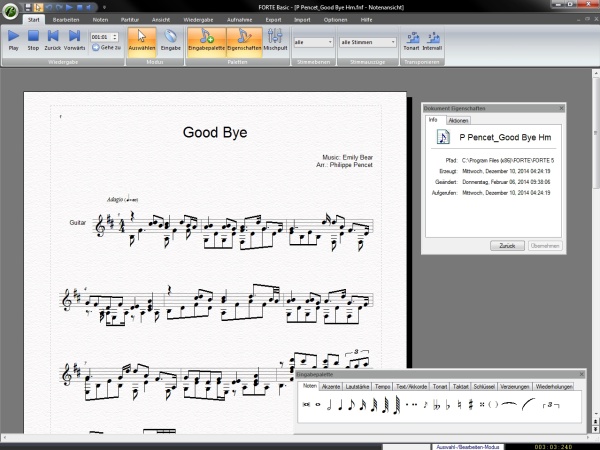Open the Lautstärke palette tab

[357, 386]
